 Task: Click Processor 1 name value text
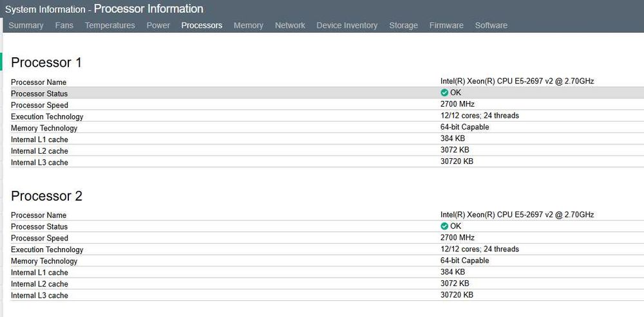coord(517,81)
